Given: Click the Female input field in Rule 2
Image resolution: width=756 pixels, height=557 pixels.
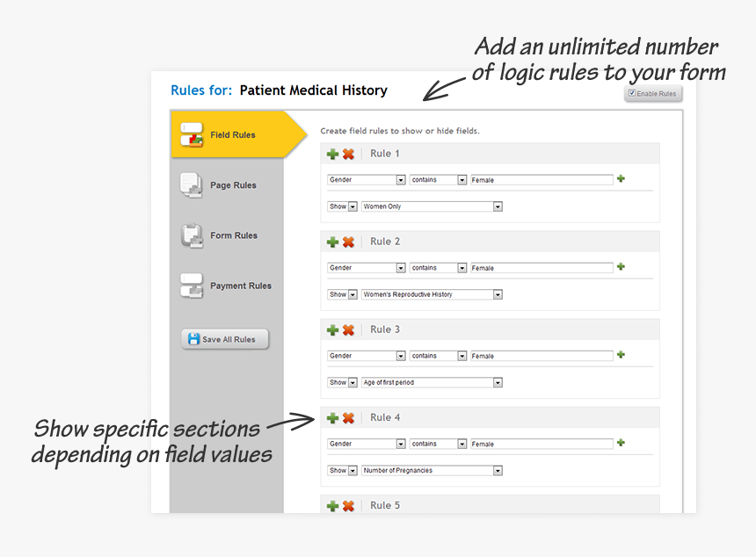Looking at the screenshot, I should (x=541, y=267).
